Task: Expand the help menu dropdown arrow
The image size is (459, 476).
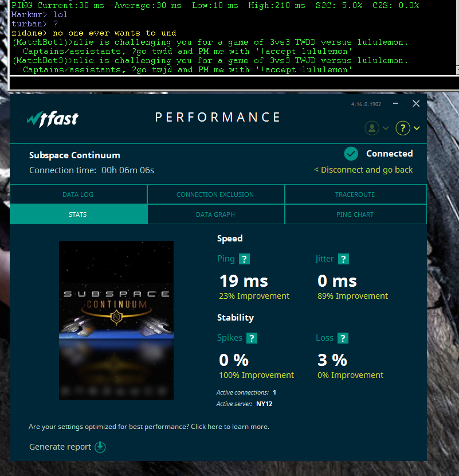Action: (417, 128)
